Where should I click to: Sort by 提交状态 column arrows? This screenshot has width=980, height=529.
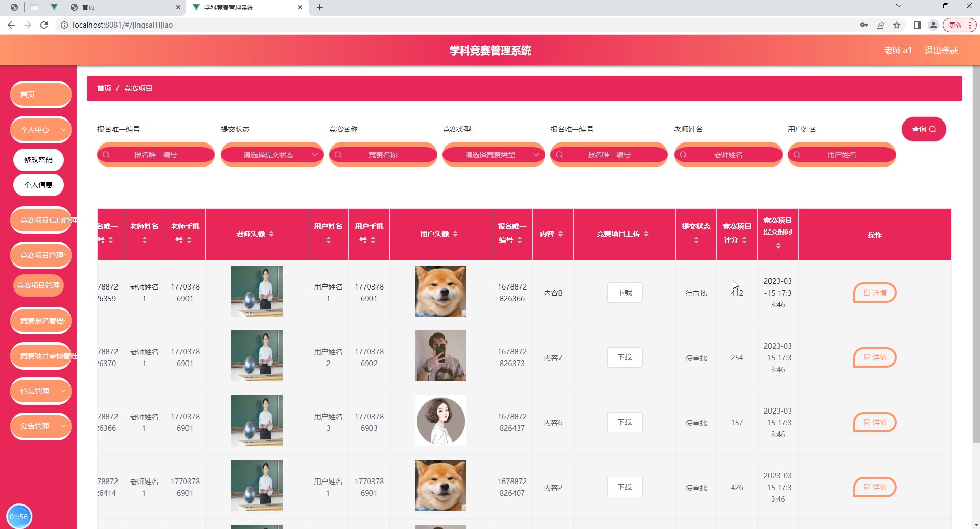point(696,240)
